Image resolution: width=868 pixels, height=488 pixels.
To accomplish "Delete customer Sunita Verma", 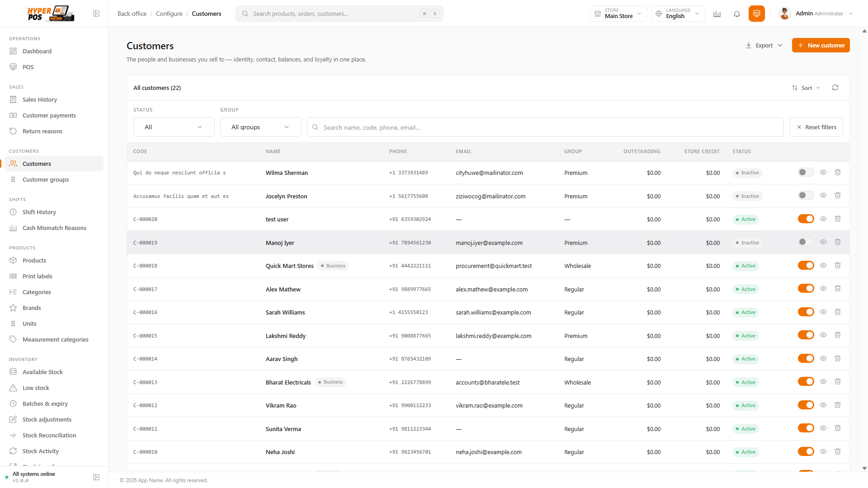I will [x=838, y=428].
